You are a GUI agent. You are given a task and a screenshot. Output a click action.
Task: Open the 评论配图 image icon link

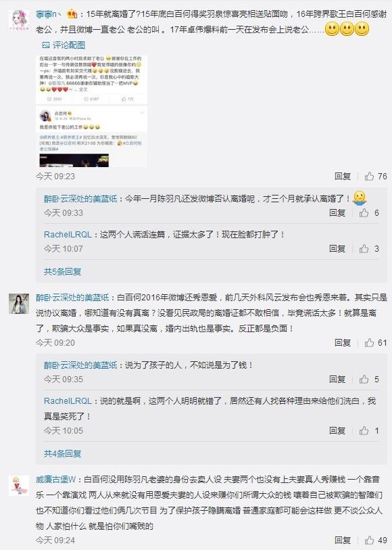64,45
